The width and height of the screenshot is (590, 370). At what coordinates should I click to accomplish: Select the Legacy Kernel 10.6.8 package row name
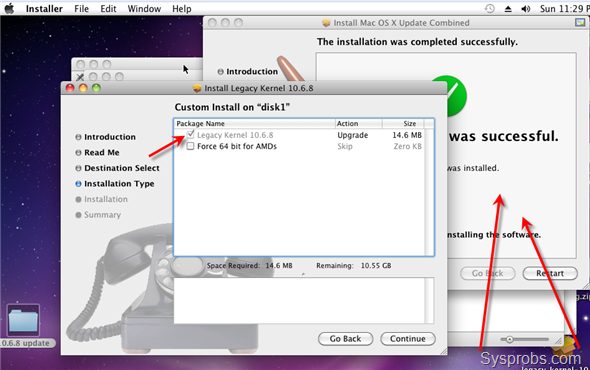235,135
